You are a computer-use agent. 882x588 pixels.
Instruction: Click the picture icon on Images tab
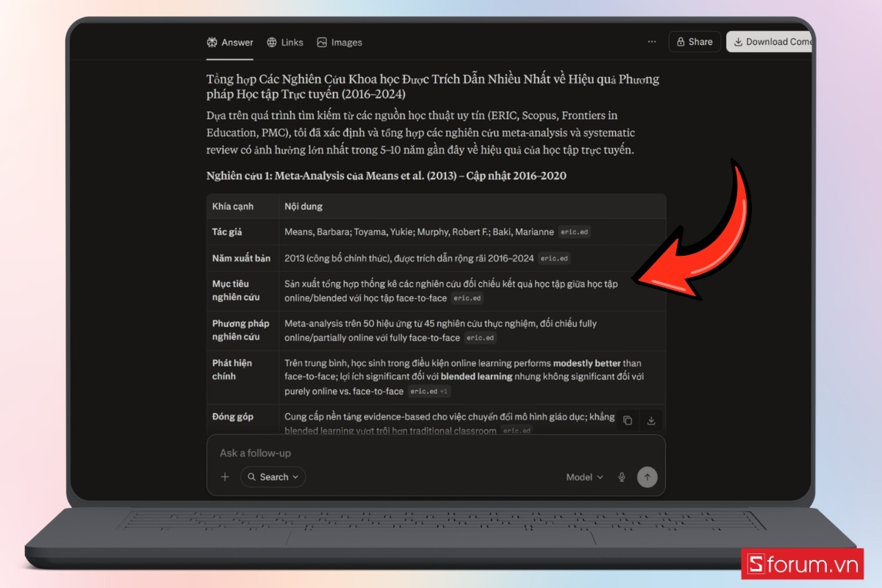(x=322, y=43)
